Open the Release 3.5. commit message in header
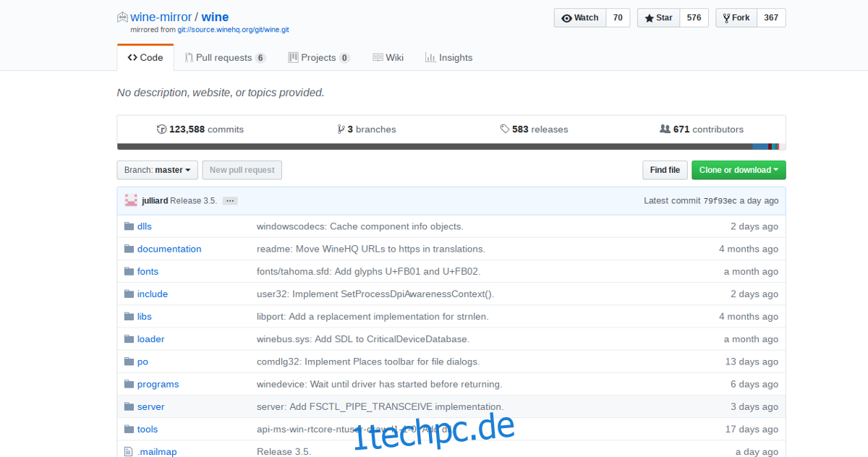Screen dimensions: 868x457 pyautogui.click(x=194, y=200)
